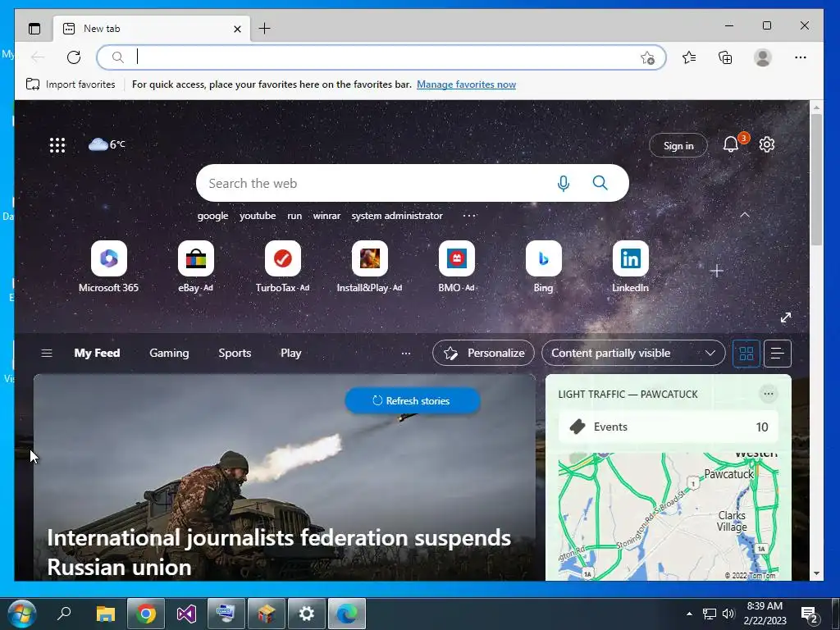840x630 pixels.
Task: Select the youtube search suggestion
Action: pyautogui.click(x=258, y=216)
